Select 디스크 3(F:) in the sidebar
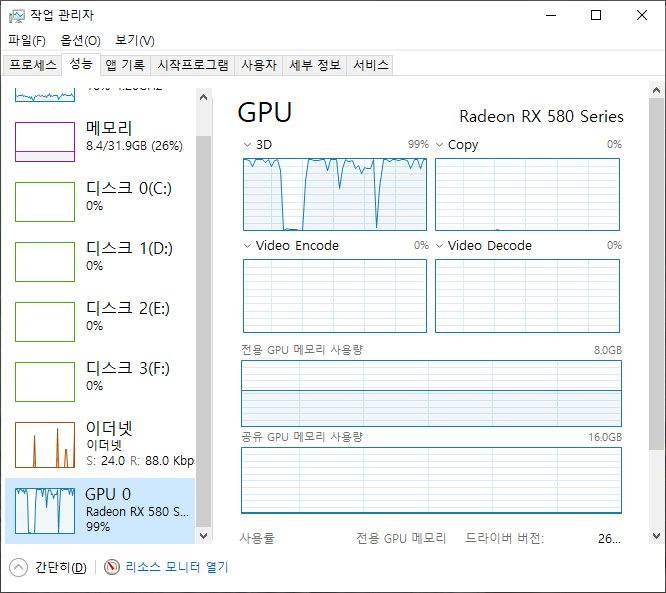The image size is (666, 593). [100, 381]
